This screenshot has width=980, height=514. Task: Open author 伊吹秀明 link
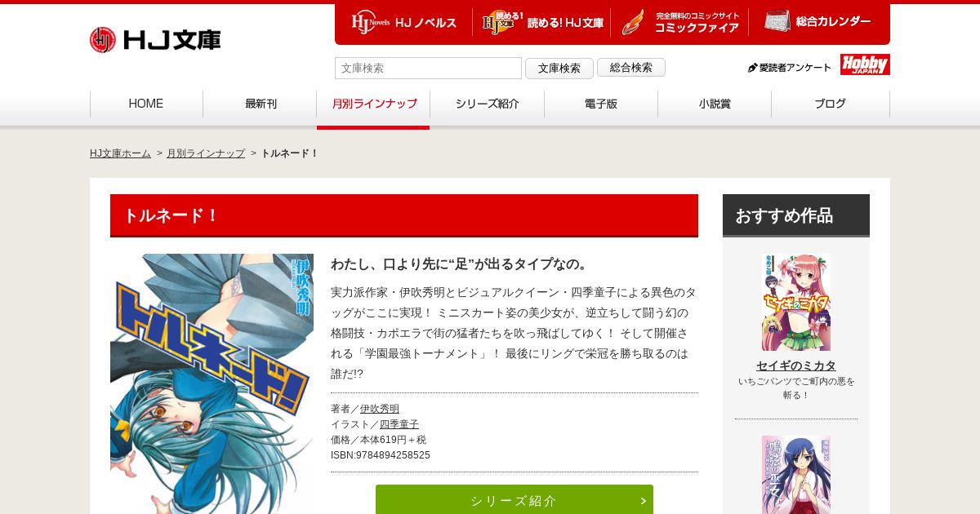coord(380,409)
